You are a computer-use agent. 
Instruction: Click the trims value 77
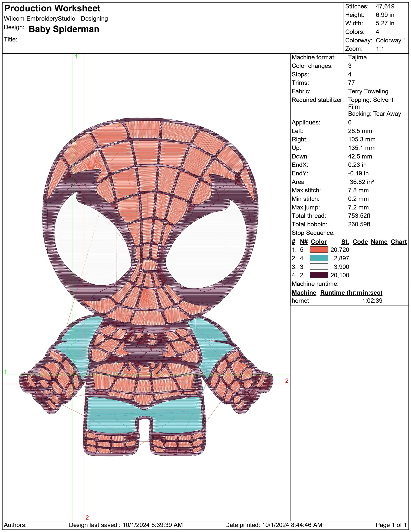(x=351, y=83)
